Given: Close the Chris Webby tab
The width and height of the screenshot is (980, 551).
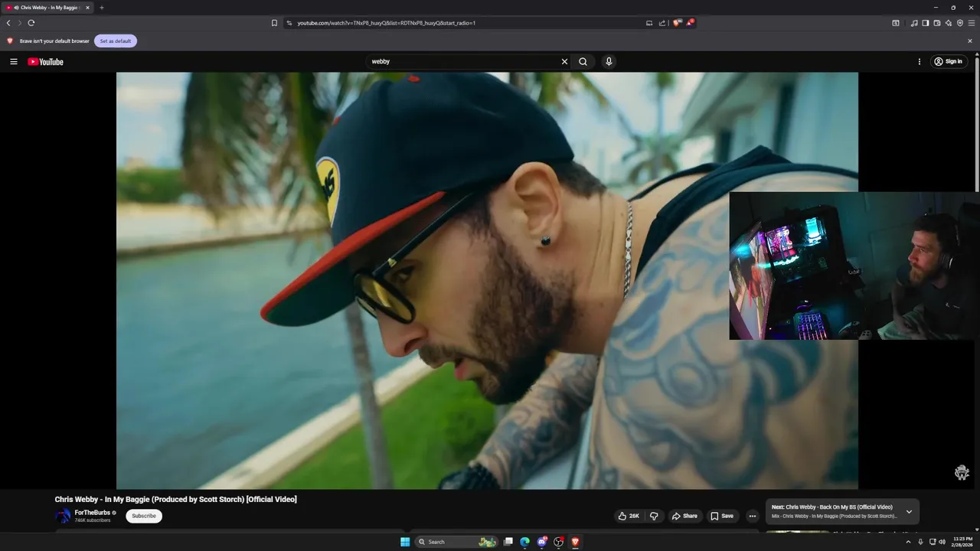Looking at the screenshot, I should [x=87, y=8].
